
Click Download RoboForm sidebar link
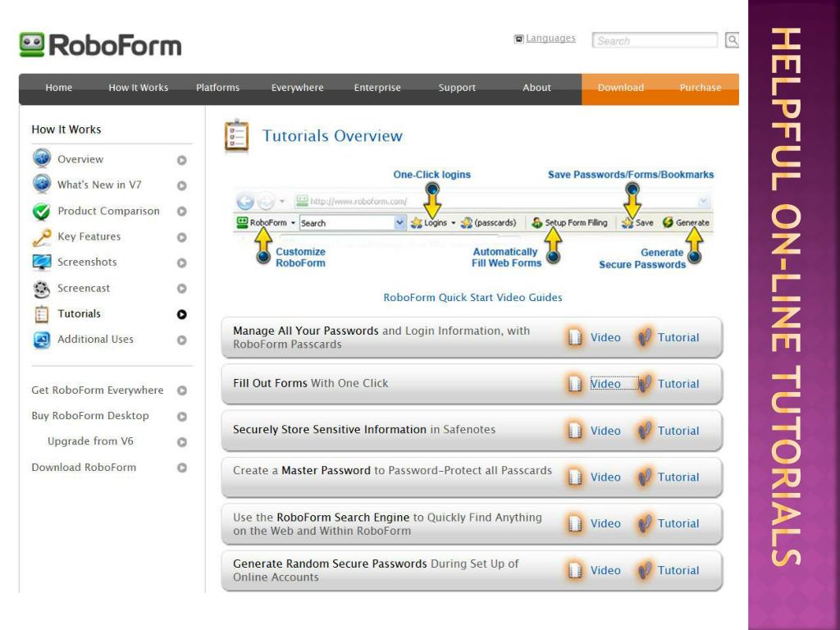coord(84,467)
